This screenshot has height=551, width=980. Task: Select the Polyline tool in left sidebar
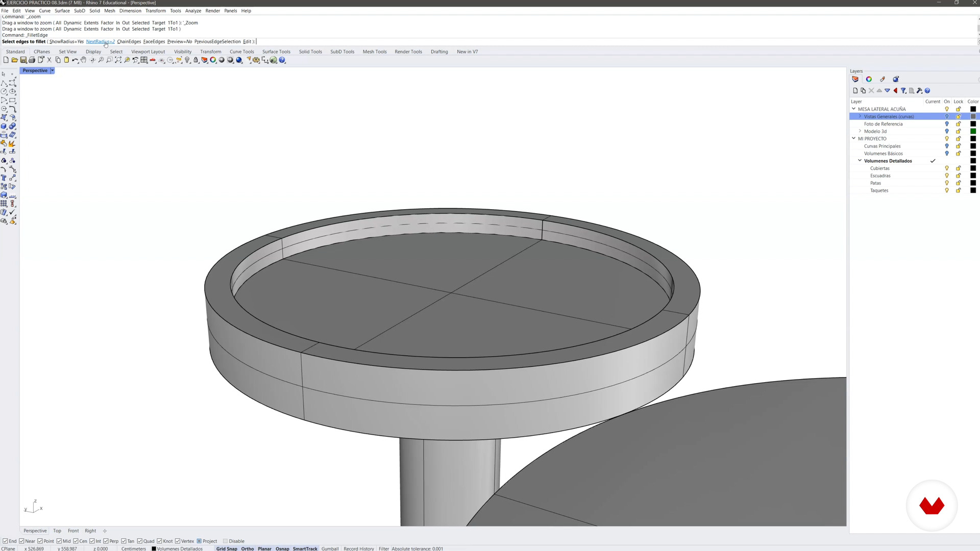point(4,83)
